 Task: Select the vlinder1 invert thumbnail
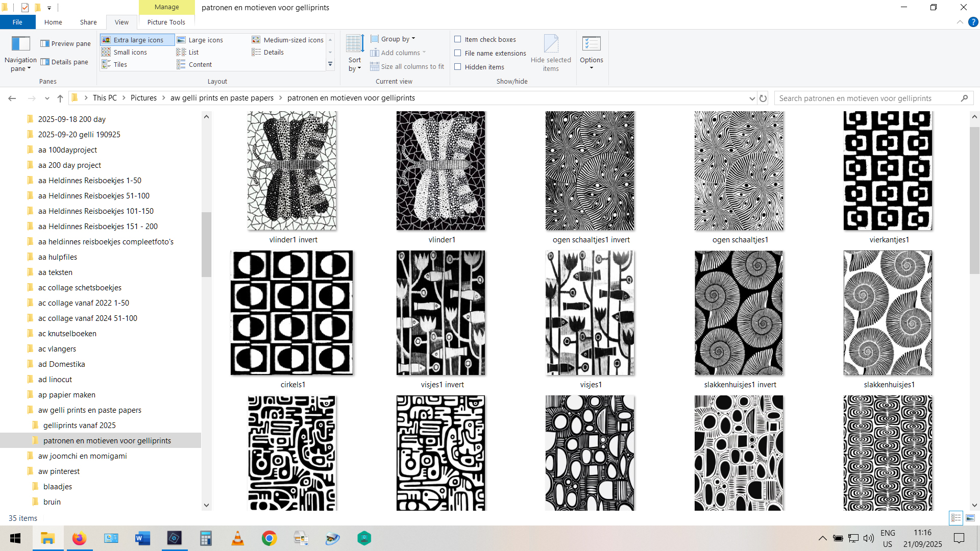292,171
